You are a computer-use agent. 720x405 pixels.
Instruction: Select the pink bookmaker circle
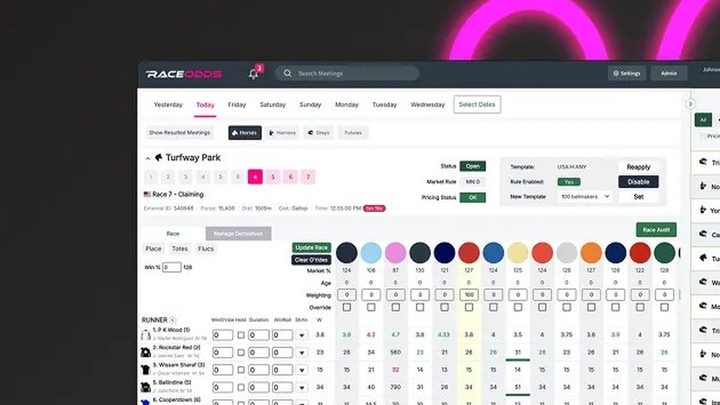coord(395,253)
